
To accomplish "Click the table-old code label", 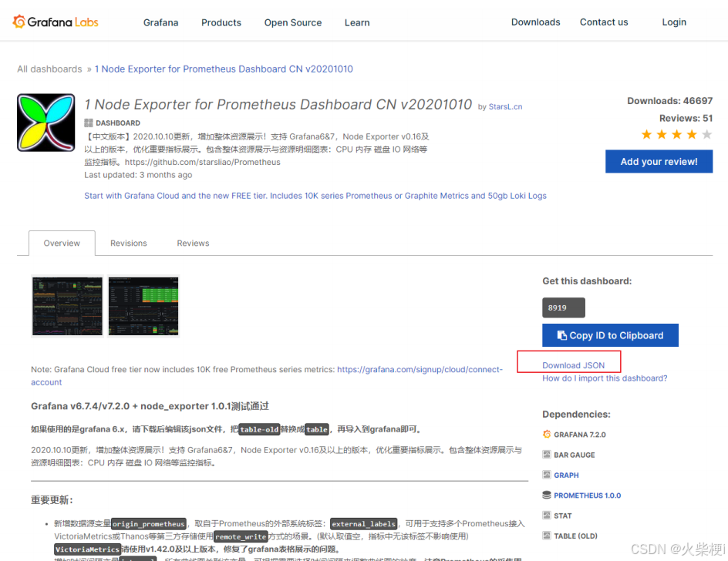I will point(259,429).
